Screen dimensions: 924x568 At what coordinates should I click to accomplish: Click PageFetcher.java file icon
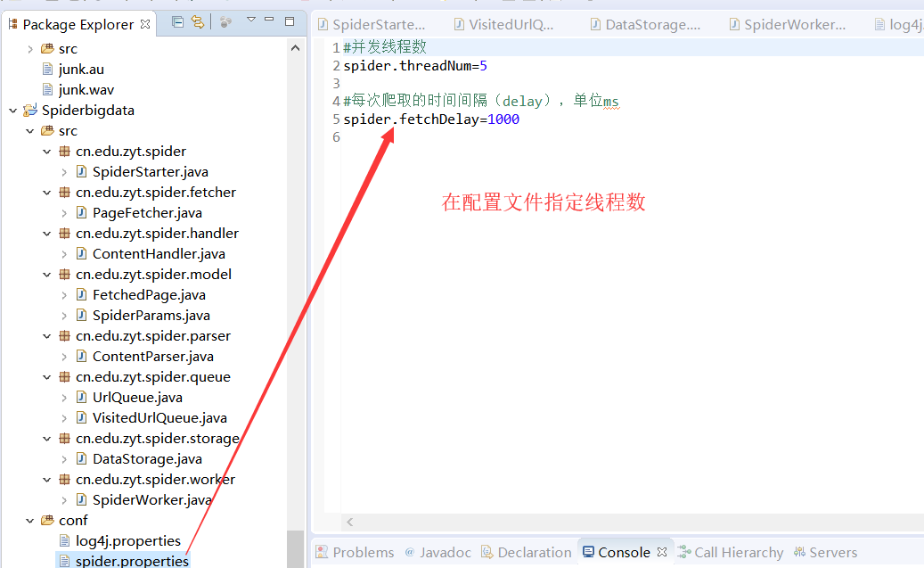pos(82,213)
